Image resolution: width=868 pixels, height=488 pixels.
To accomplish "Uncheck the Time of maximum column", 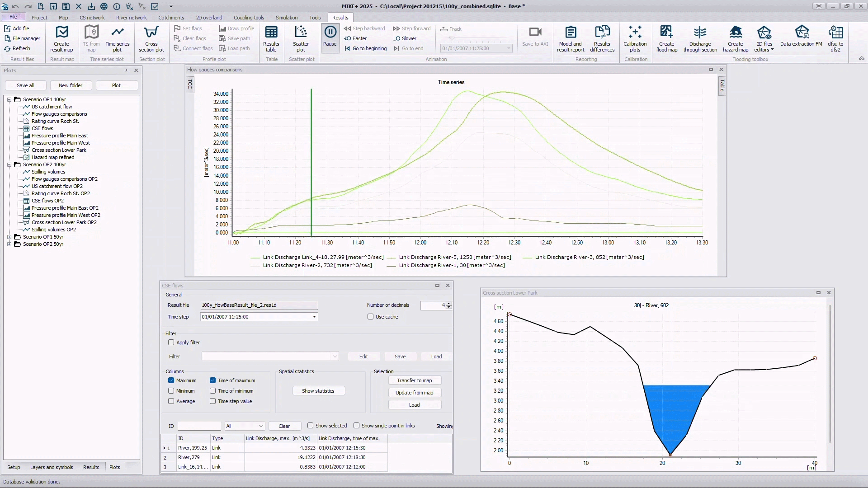I will click(x=212, y=380).
